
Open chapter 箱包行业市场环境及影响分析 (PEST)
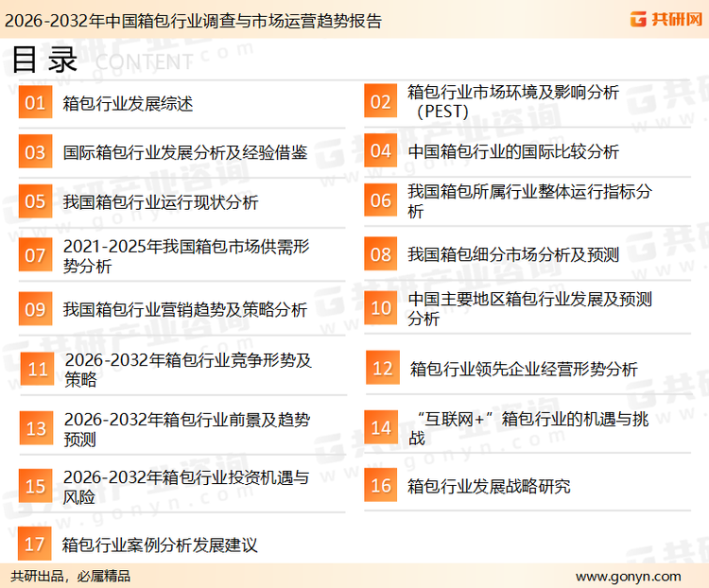pos(513,101)
